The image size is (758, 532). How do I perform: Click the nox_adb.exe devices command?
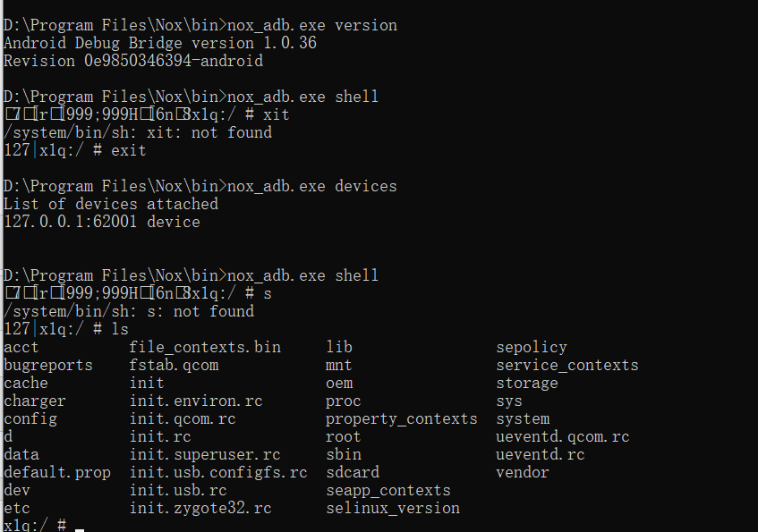coord(312,186)
